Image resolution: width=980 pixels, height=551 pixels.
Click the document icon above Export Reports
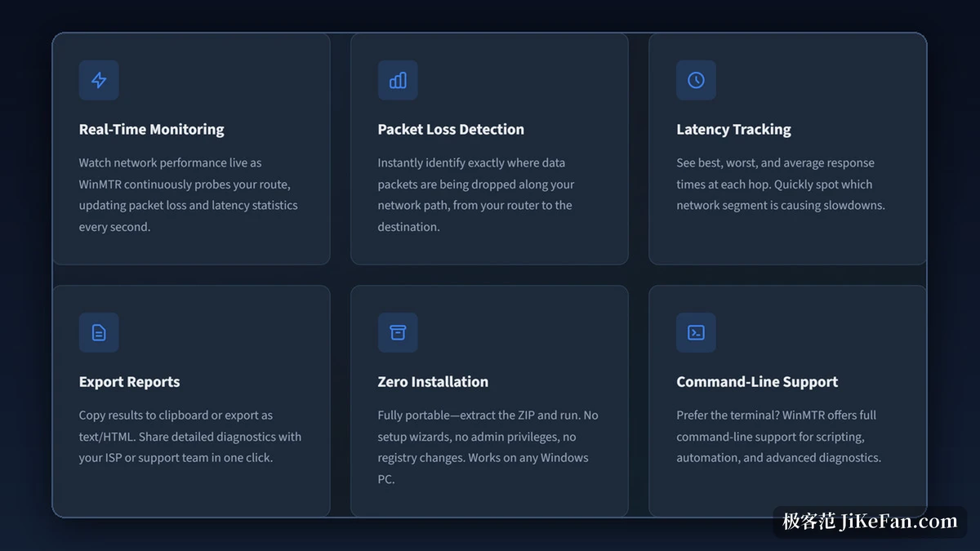pyautogui.click(x=99, y=332)
